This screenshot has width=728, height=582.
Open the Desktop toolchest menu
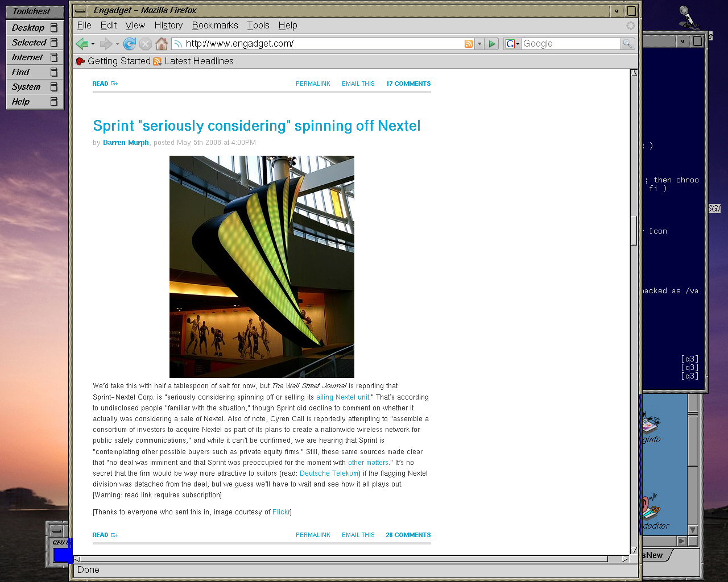pos(35,28)
